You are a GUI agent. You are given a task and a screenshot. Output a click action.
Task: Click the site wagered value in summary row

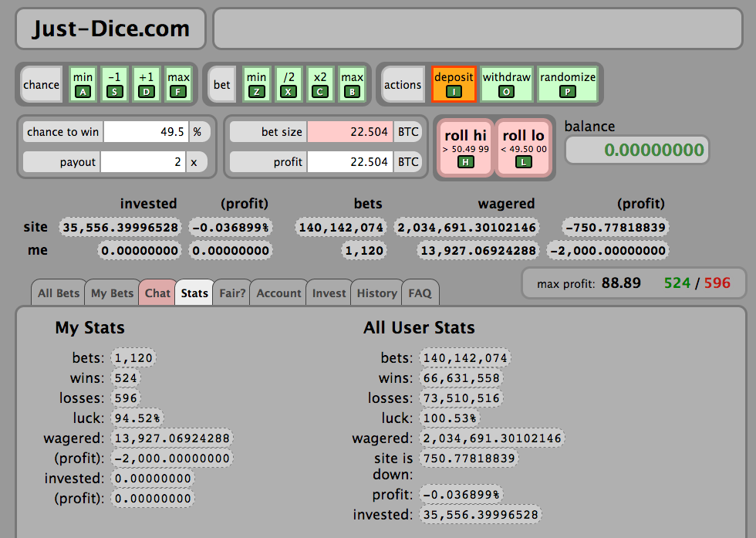tap(467, 227)
